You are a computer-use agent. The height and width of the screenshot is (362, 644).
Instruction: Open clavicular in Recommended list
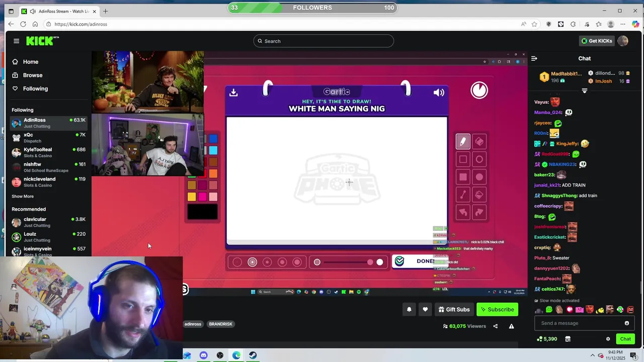coord(49,222)
